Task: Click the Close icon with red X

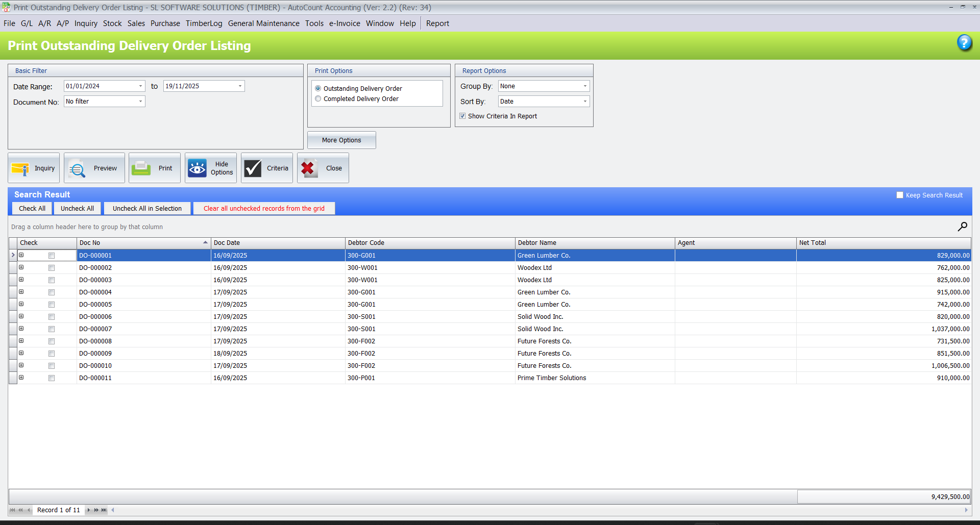Action: point(322,168)
